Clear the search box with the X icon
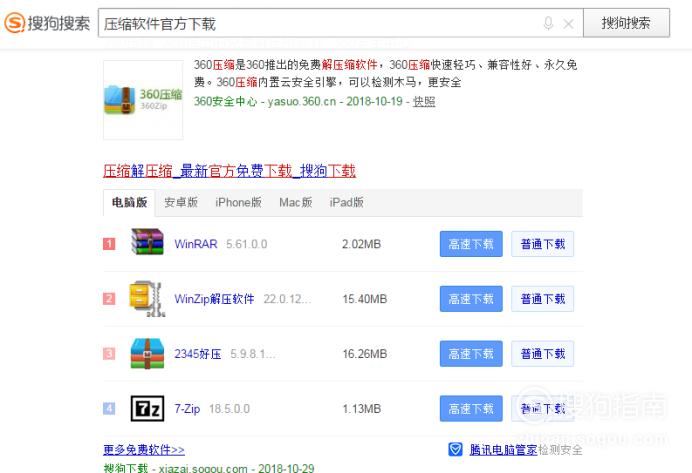This screenshot has height=473, width=692. (x=568, y=24)
